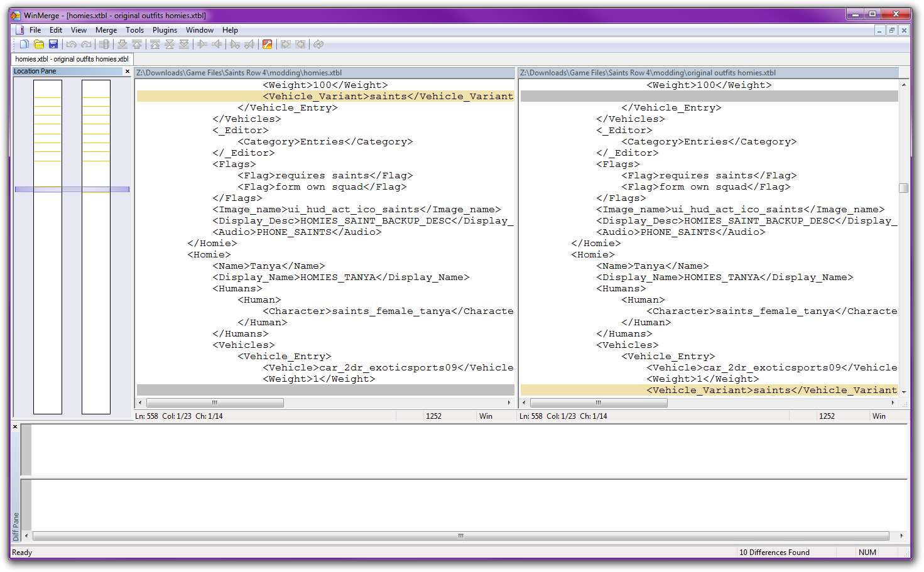The image size is (924, 572).
Task: Click the upper Diff Pane text area
Action: click(469, 450)
